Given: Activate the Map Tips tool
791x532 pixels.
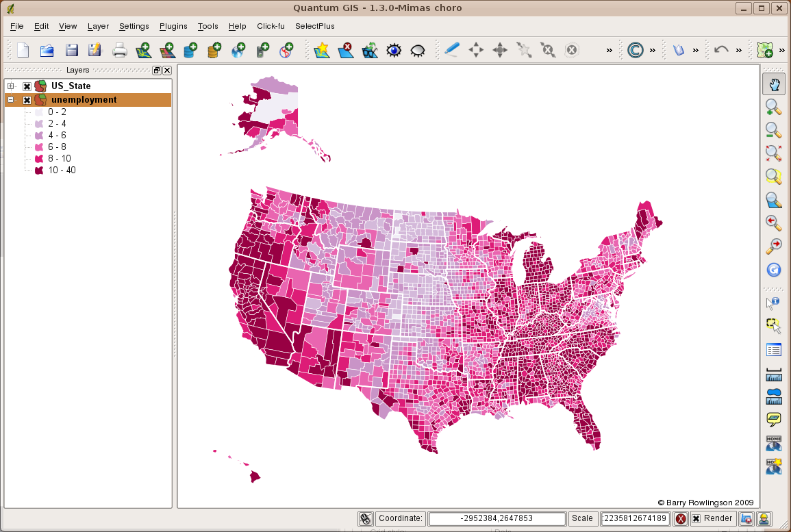Looking at the screenshot, I should click(773, 418).
